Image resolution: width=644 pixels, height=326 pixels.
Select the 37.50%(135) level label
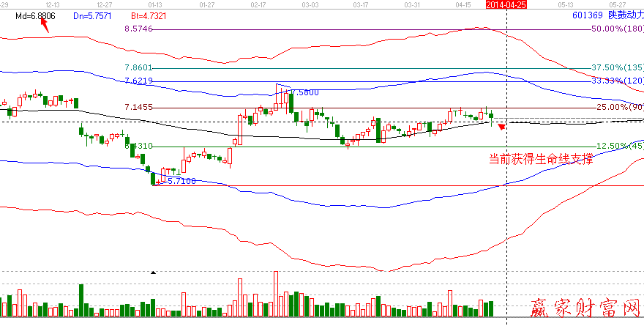point(616,67)
